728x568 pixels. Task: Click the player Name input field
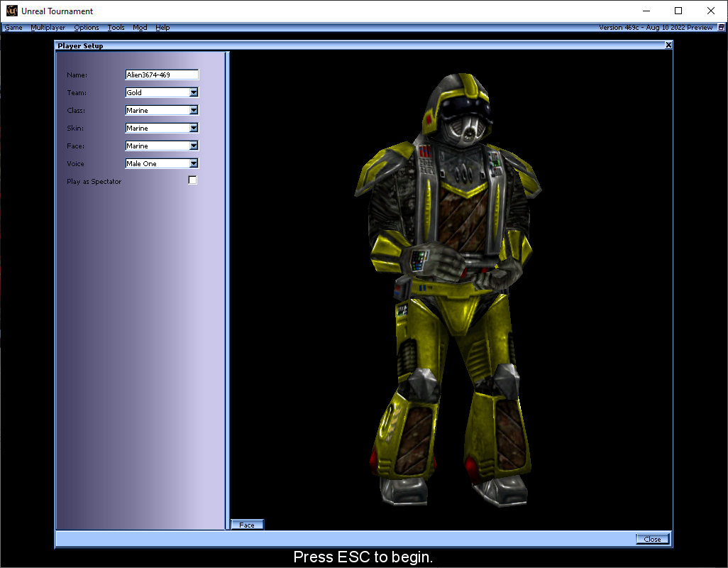coord(162,75)
